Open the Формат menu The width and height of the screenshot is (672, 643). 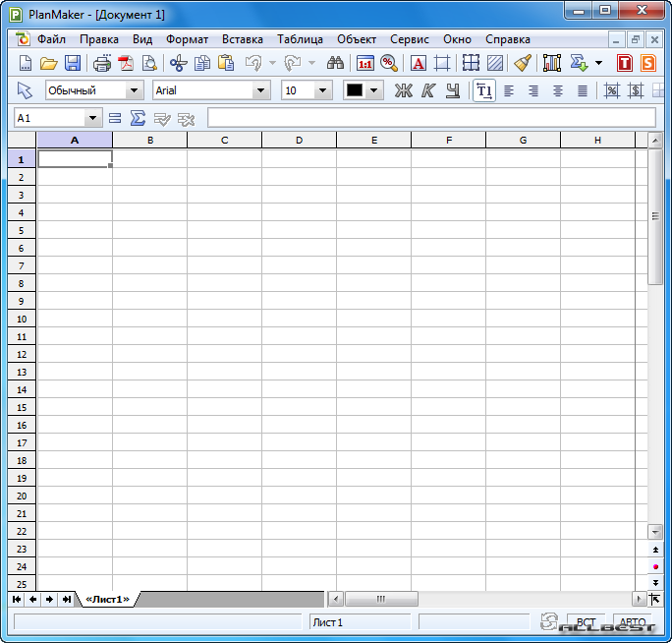click(187, 39)
